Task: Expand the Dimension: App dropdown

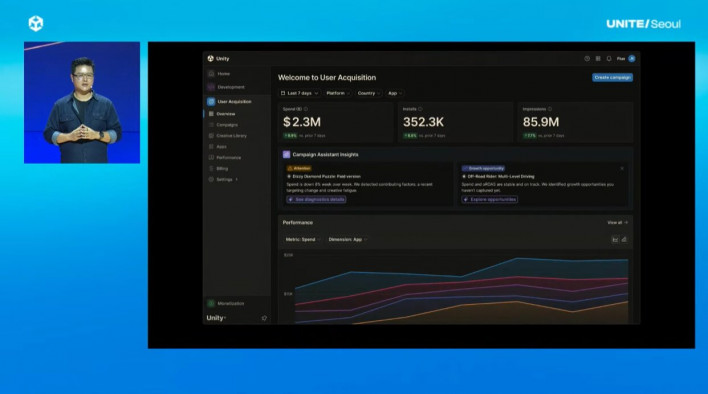Action: 348,240
